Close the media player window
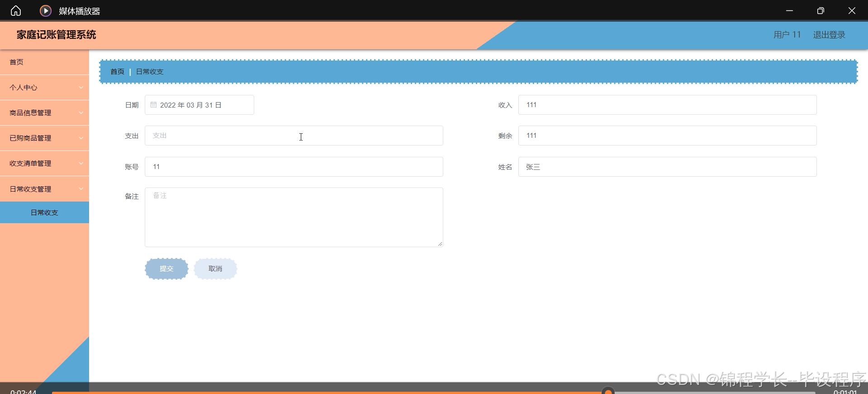 (852, 10)
